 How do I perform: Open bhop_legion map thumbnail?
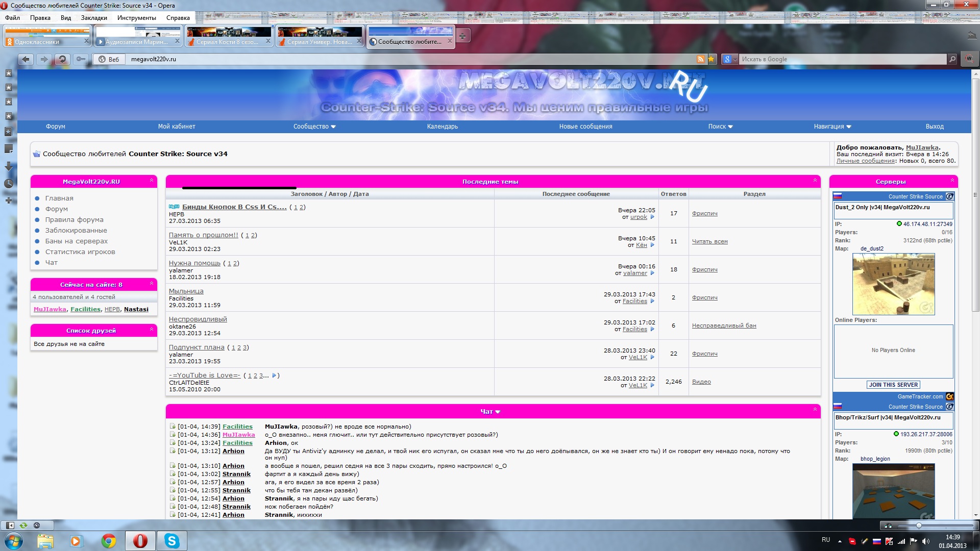(893, 491)
